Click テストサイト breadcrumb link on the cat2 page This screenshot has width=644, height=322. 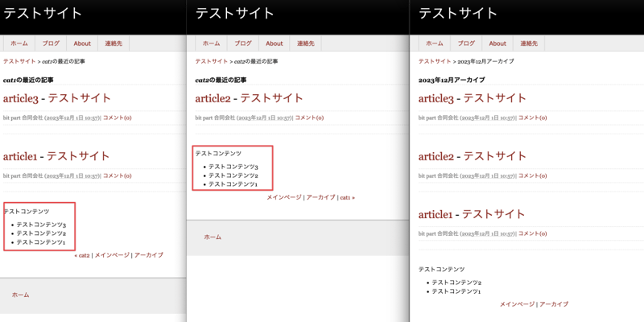click(x=211, y=61)
